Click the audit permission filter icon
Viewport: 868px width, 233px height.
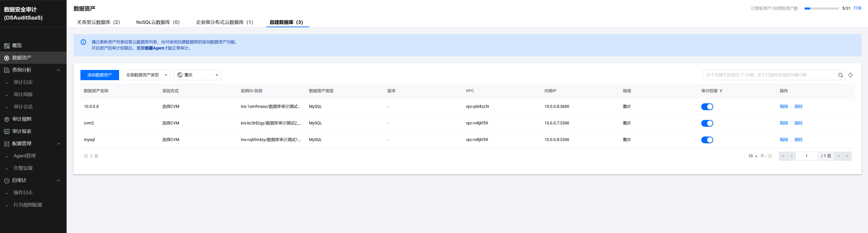[721, 91]
